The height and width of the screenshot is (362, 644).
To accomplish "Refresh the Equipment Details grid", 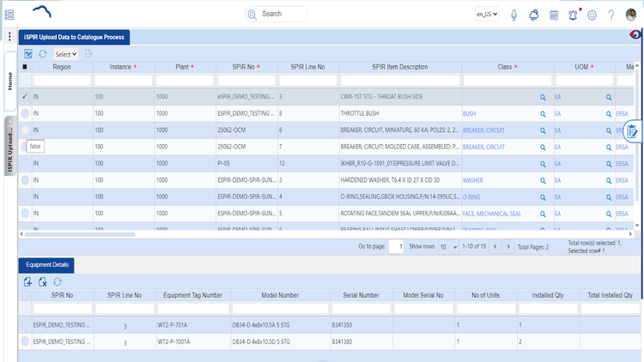I will 58,281.
